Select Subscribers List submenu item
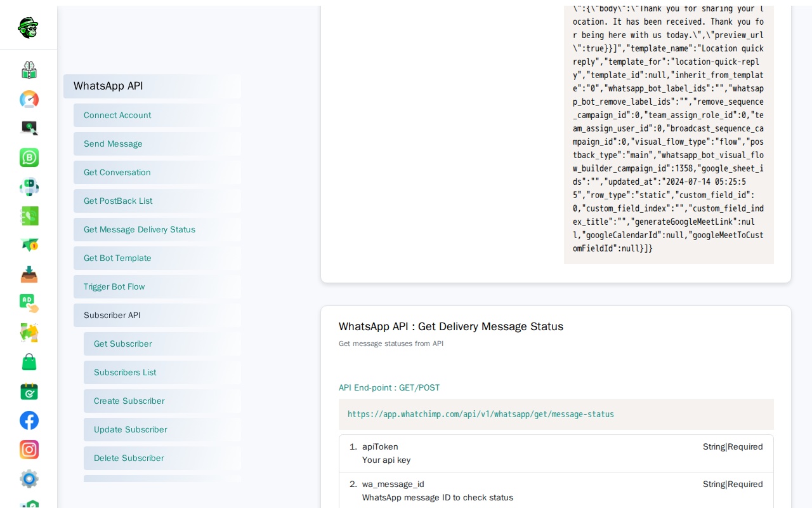The width and height of the screenshot is (812, 508). pyautogui.click(x=162, y=373)
